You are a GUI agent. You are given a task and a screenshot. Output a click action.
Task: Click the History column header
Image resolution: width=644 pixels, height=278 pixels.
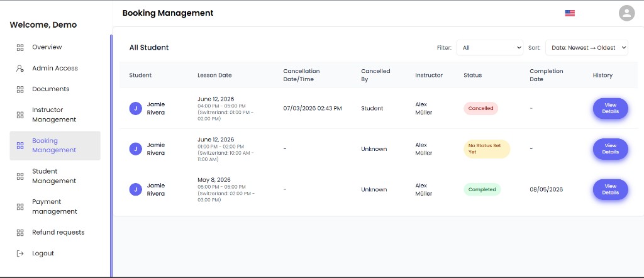602,75
